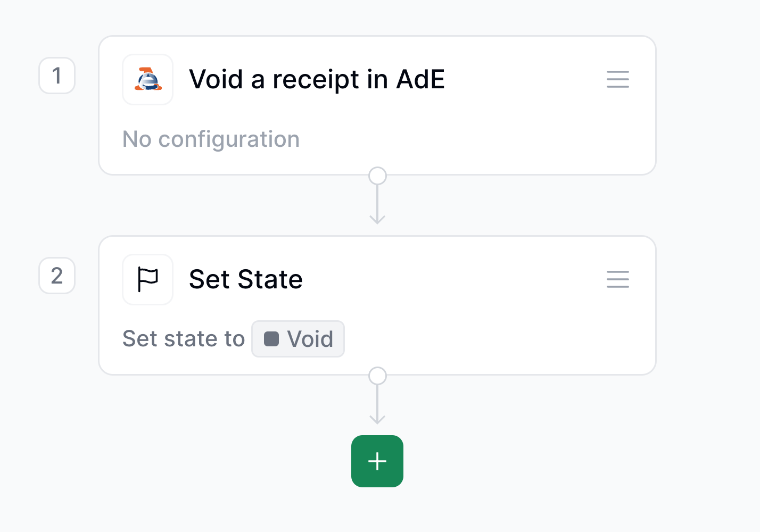Click the AdE logo inside its rounded container
This screenshot has height=532, width=760.
(x=147, y=79)
